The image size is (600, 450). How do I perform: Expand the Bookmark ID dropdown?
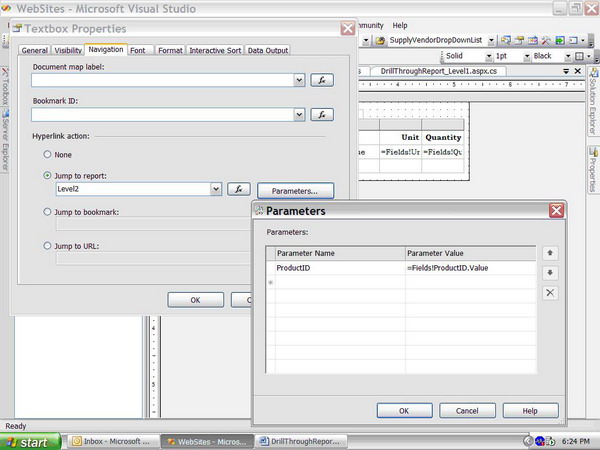click(299, 114)
